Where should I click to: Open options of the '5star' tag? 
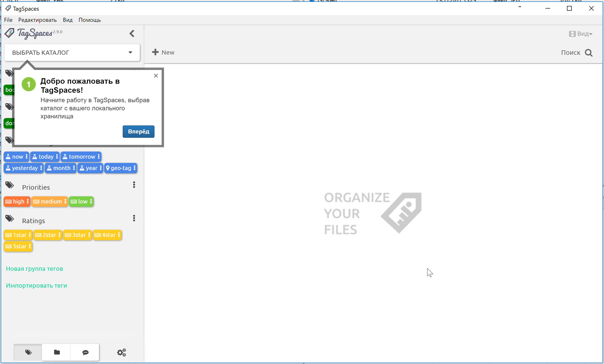tap(30, 246)
